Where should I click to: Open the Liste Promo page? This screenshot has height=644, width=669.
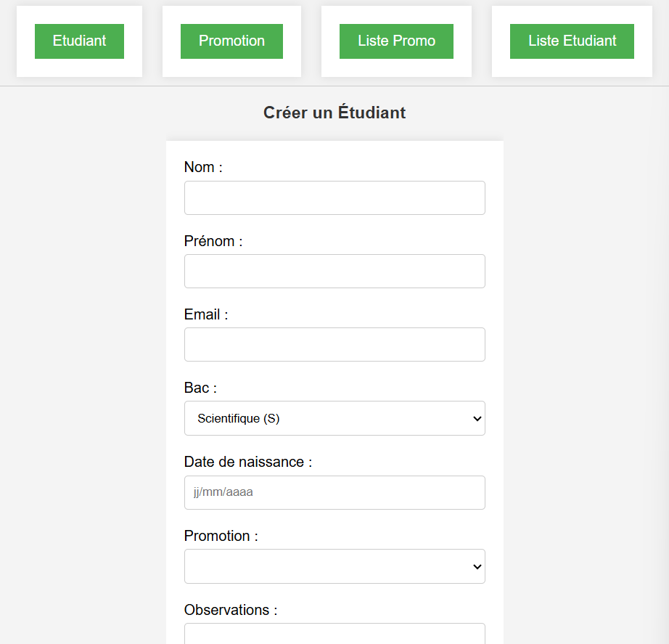point(396,41)
